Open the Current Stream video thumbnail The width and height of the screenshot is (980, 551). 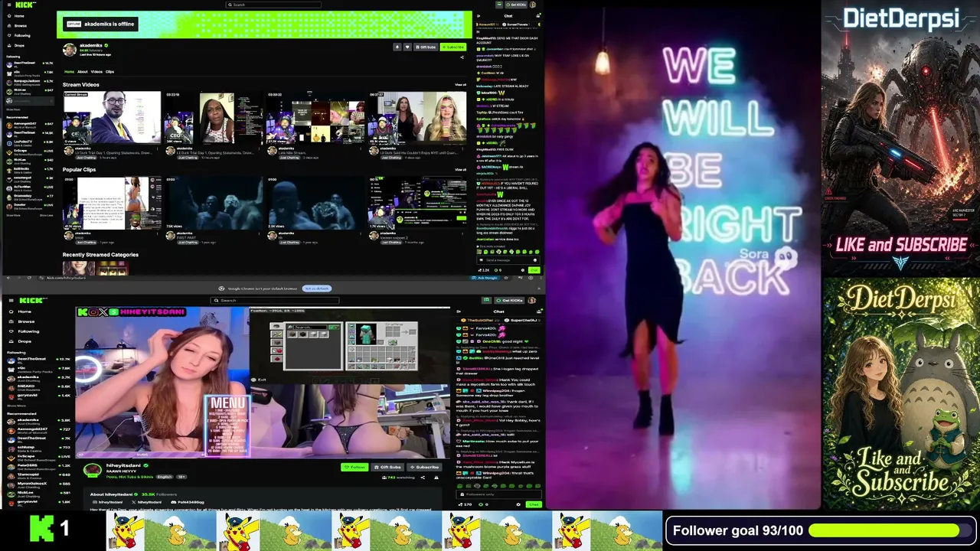point(112,117)
